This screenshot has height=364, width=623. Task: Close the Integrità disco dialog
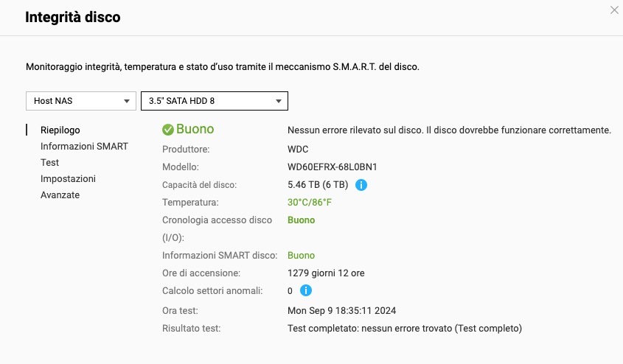[615, 10]
